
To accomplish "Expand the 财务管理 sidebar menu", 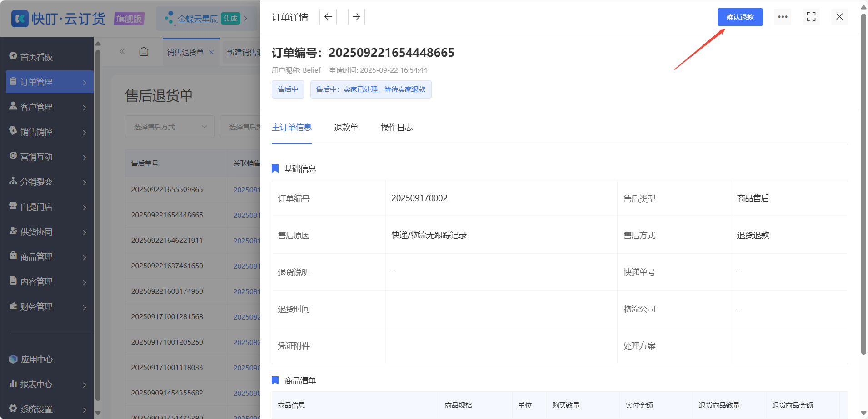I will pyautogui.click(x=50, y=306).
